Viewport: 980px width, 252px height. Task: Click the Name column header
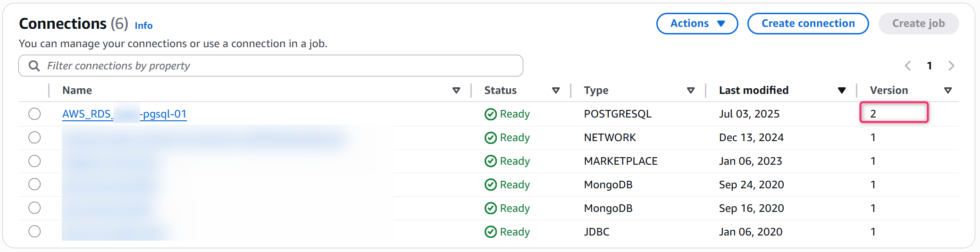click(x=77, y=90)
